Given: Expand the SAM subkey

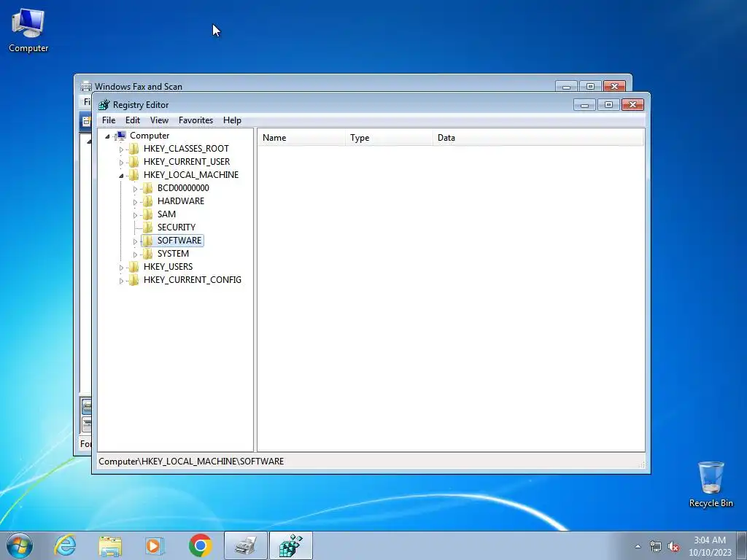Looking at the screenshot, I should (x=135, y=215).
